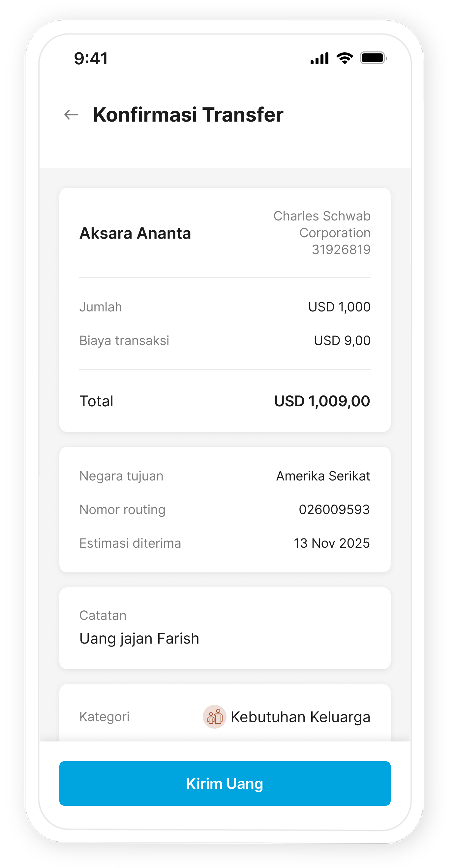The image size is (455, 868).
Task: Tap the Jumlah amount USD 1,000
Action: 339,307
